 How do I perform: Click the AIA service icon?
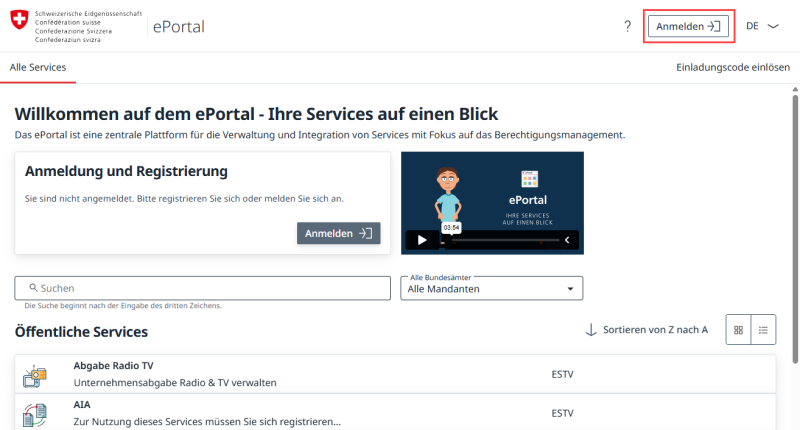[35, 413]
